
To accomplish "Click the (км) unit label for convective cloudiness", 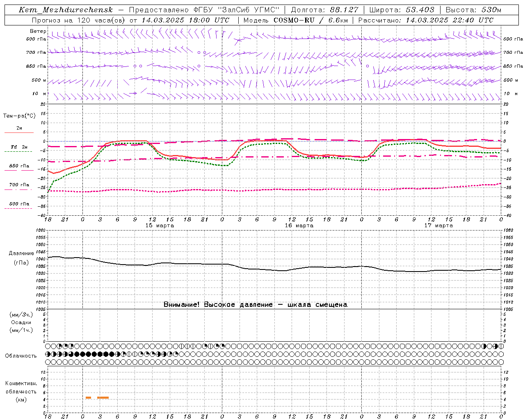I will coord(21,399).
